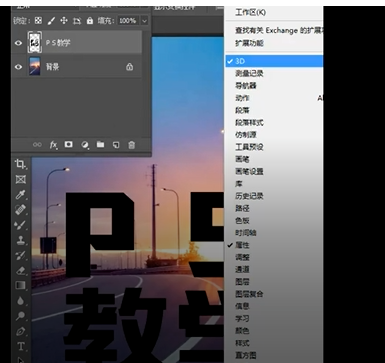Open the 工作区(K) submenu
The height and width of the screenshot is (363, 385).
(274, 12)
